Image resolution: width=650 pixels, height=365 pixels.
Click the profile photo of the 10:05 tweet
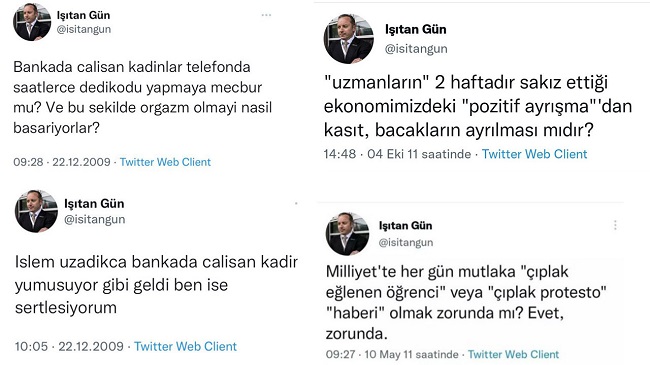tap(36, 212)
